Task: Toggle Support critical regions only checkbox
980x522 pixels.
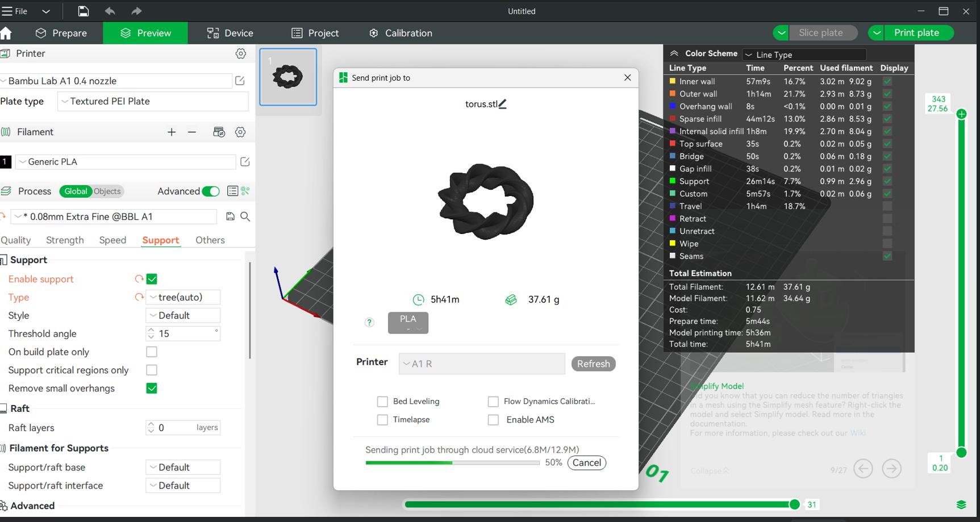Action: point(152,370)
